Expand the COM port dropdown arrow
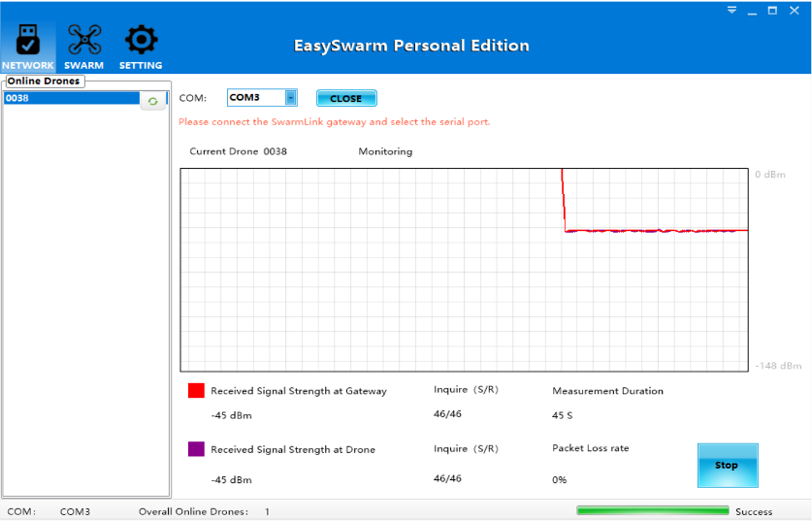 [290, 97]
